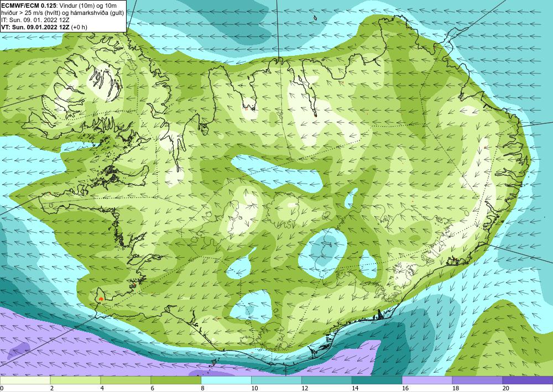Click the legend label "12"
Image resolution: width=553 pixels, height=392 pixels.
305,389
